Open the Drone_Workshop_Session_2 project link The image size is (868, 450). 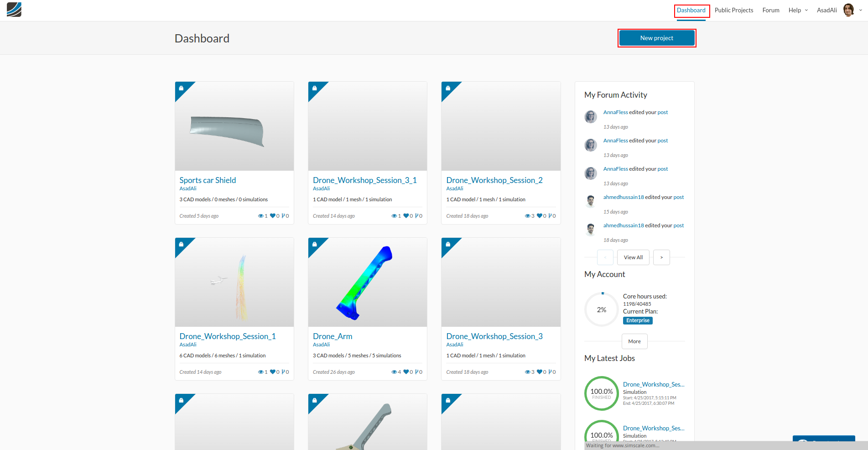(494, 180)
